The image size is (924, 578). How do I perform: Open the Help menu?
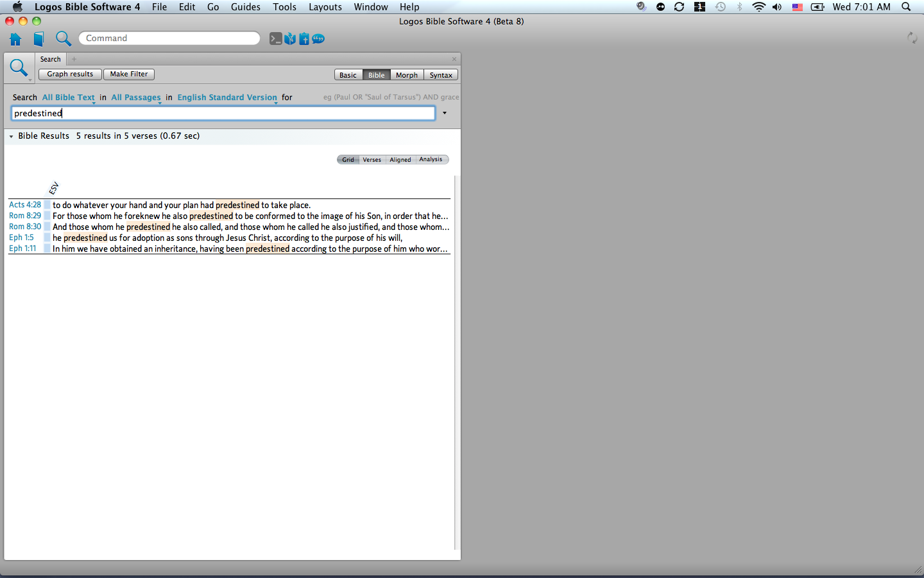[x=409, y=7]
